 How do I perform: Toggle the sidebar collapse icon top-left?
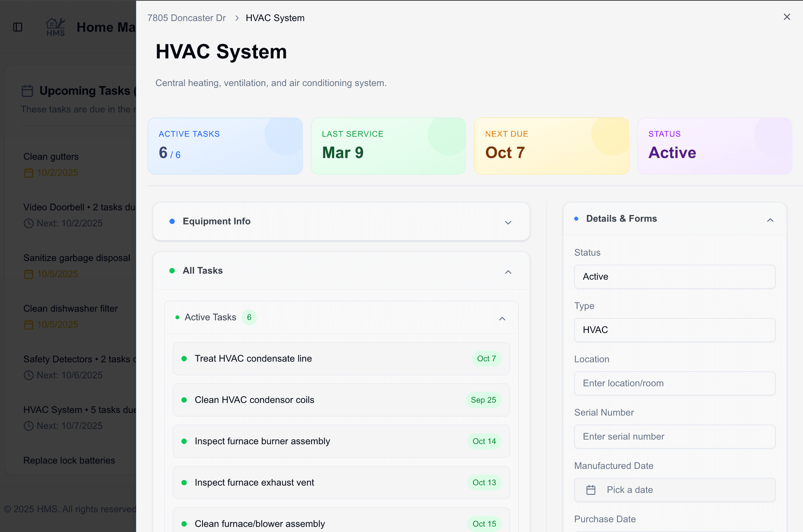[17, 27]
